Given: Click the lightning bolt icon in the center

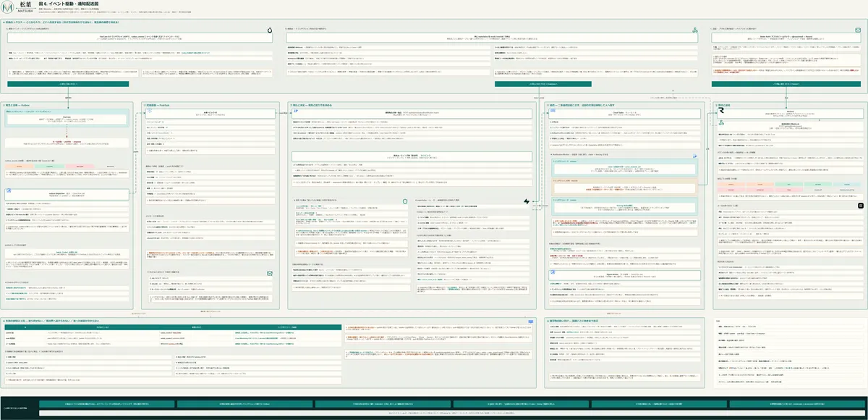Looking at the screenshot, I should pyautogui.click(x=527, y=201).
